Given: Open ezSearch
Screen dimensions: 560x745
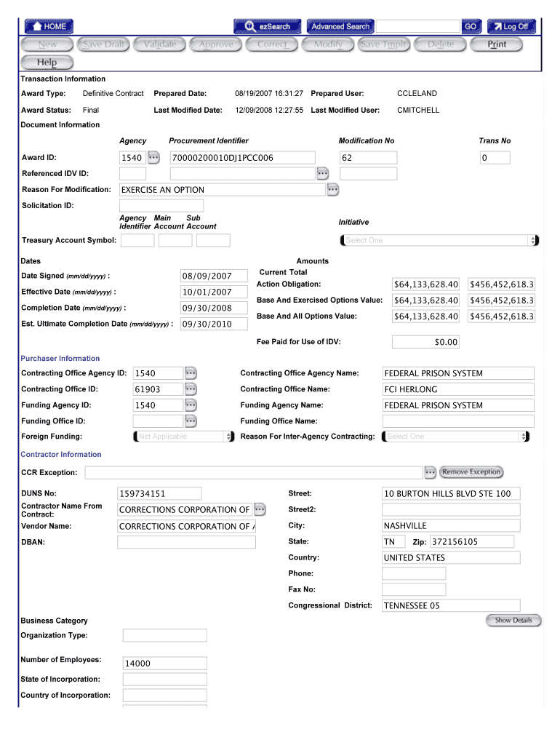Looking at the screenshot, I should pyautogui.click(x=267, y=26).
